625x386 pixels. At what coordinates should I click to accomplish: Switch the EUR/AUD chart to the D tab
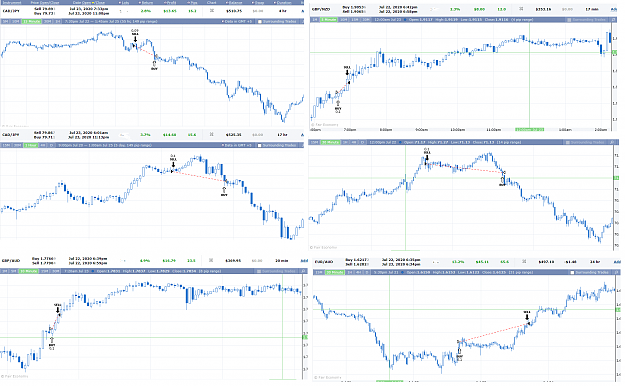[368, 272]
